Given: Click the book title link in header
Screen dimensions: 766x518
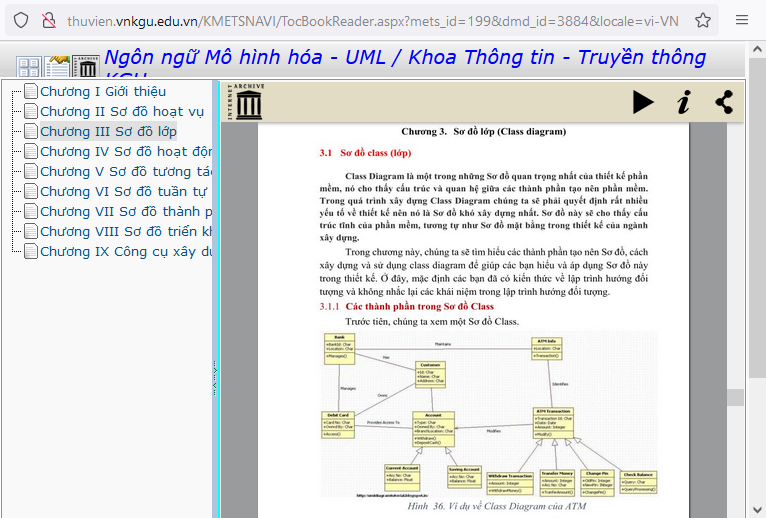Looking at the screenshot, I should (404, 58).
